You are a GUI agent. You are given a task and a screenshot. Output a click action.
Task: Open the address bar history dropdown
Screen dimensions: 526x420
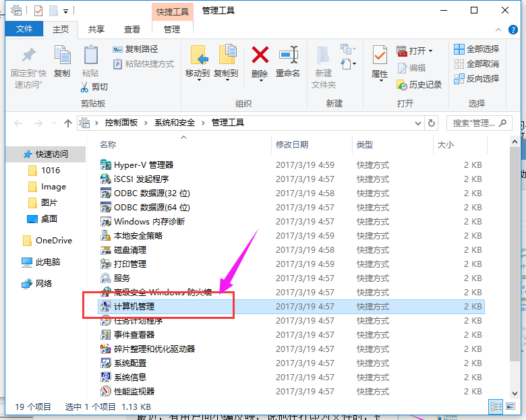[415, 123]
